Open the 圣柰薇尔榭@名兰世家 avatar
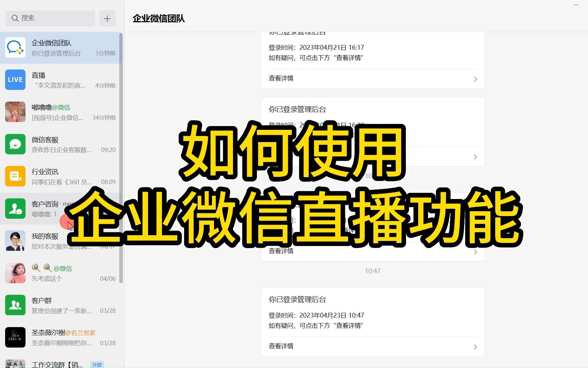This screenshot has width=588, height=368. point(15,337)
